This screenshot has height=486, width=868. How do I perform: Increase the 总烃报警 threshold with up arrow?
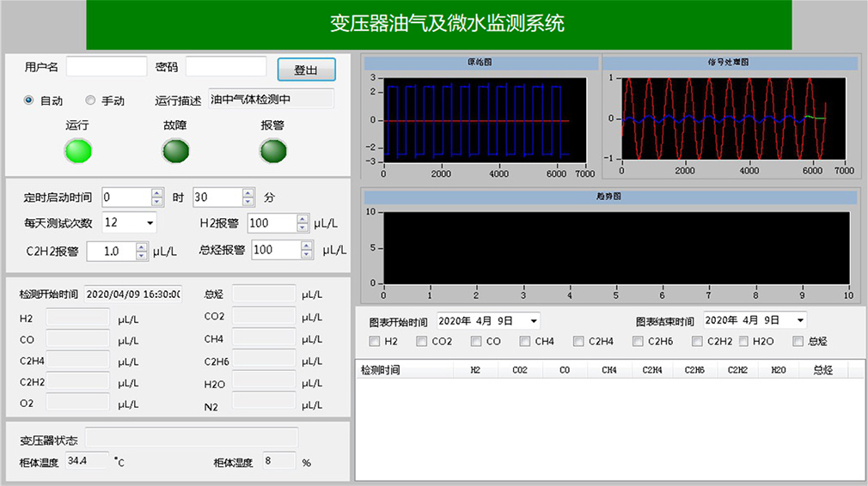[307, 246]
